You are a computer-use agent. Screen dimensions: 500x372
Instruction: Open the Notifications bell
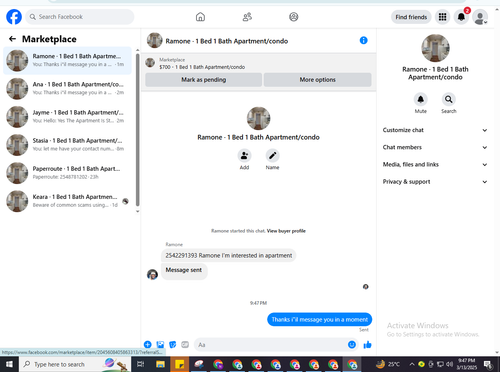(461, 17)
